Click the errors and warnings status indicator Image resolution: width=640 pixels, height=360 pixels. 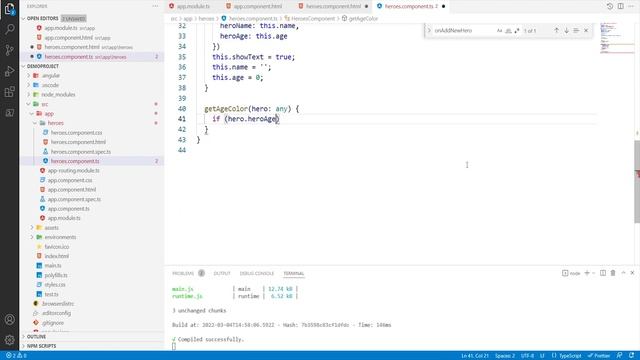[x=16, y=356]
